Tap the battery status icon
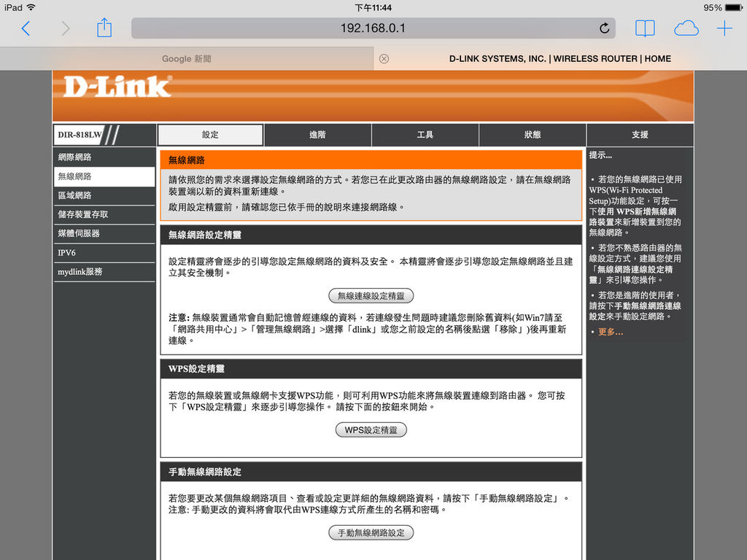This screenshot has width=747, height=560. [734, 7]
